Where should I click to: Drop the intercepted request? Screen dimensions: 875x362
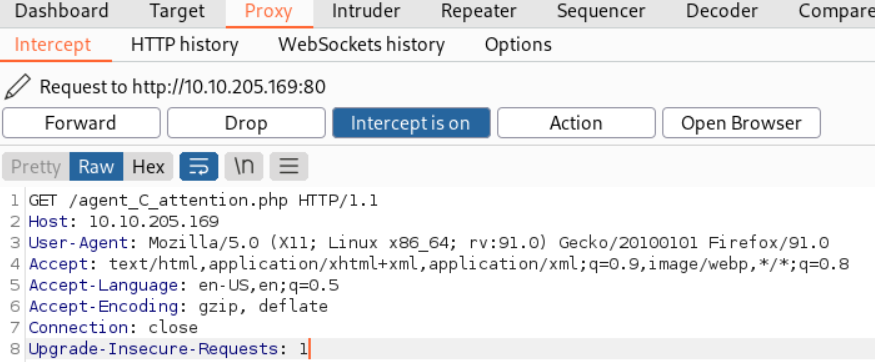pyautogui.click(x=246, y=123)
